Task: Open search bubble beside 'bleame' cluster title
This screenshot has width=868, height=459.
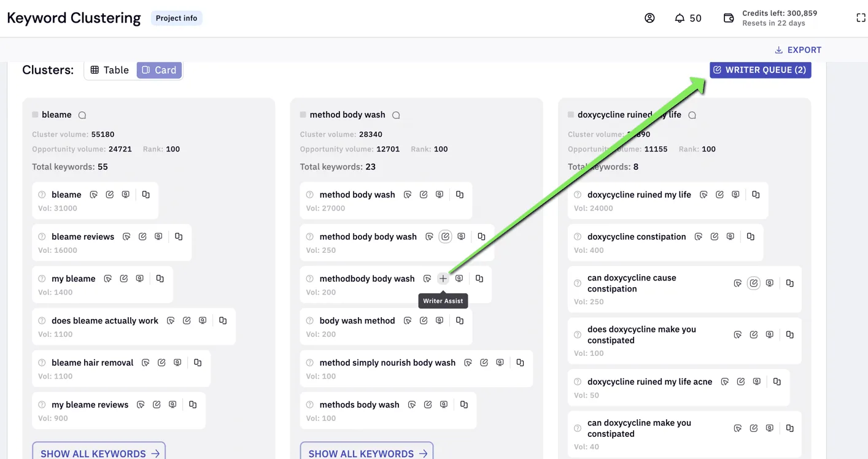Action: 82,115
